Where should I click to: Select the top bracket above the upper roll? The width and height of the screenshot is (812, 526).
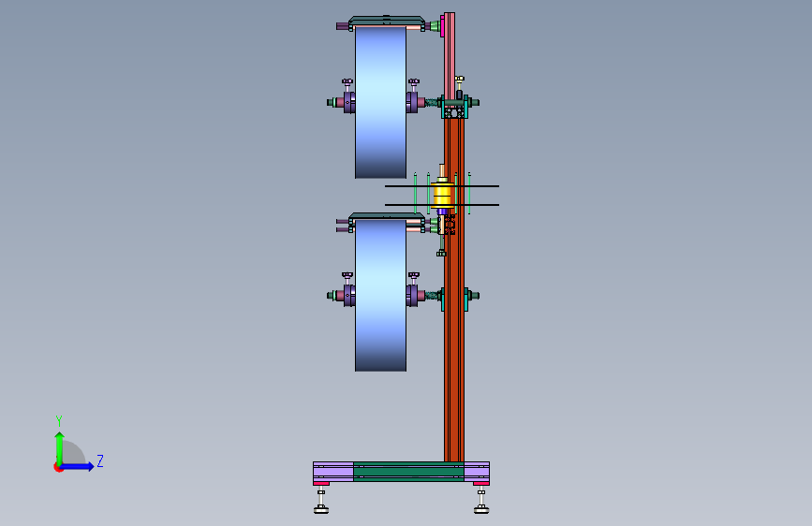pyautogui.click(x=387, y=22)
